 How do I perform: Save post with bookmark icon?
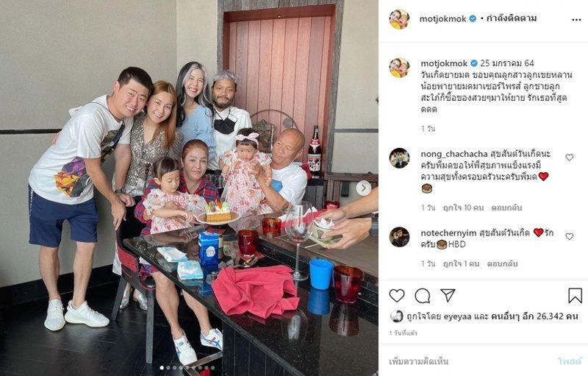(575, 296)
